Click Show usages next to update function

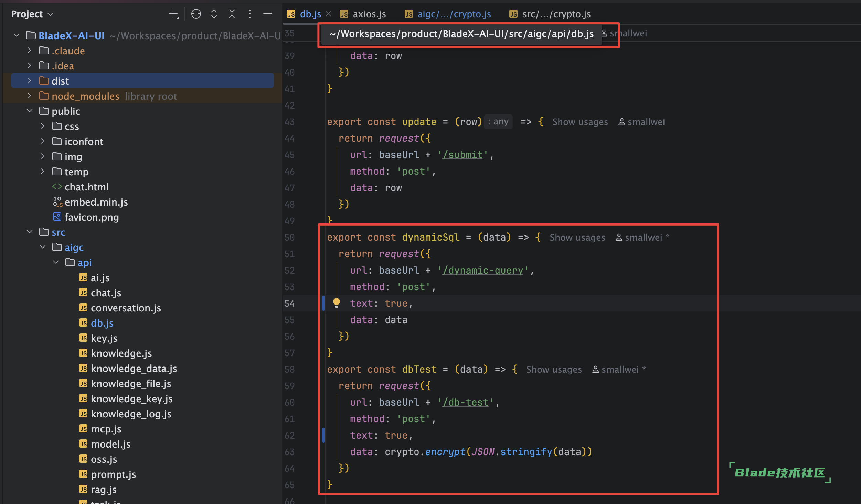[x=580, y=122]
